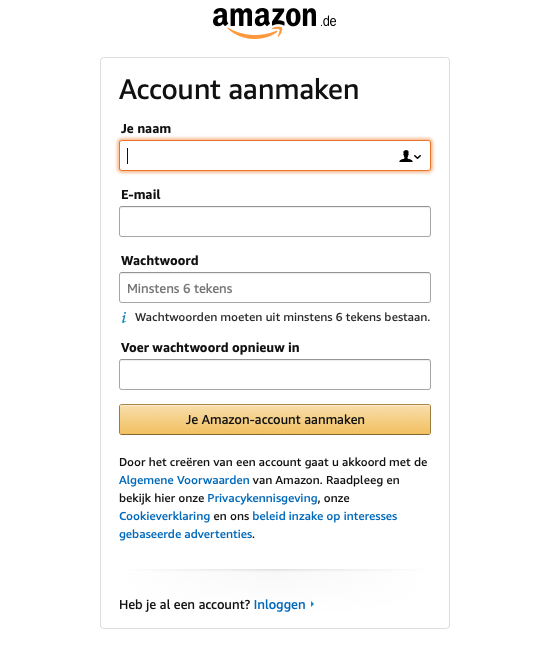Image resolution: width=559 pixels, height=652 pixels.
Task: Click the Inloggen link
Action: (280, 605)
